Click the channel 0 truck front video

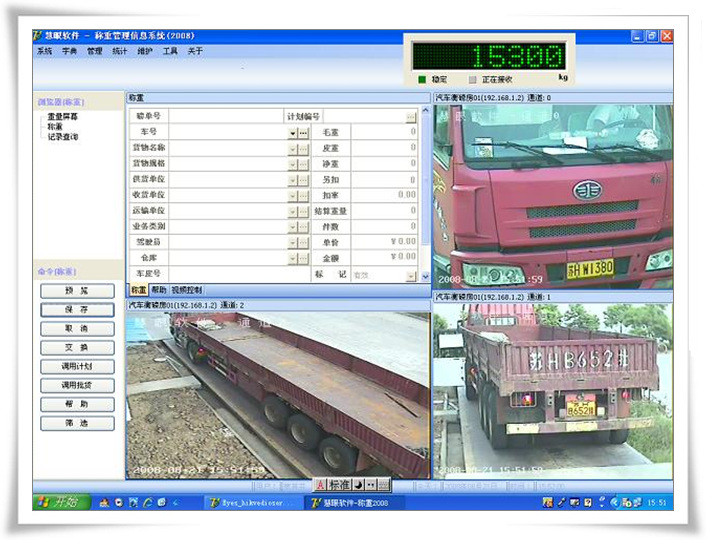click(x=553, y=196)
